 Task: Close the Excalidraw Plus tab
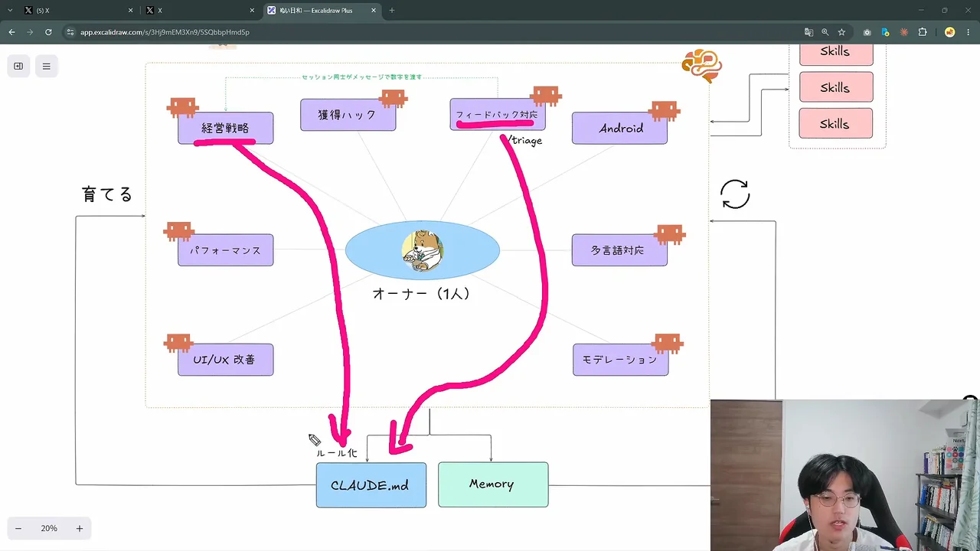click(x=374, y=11)
